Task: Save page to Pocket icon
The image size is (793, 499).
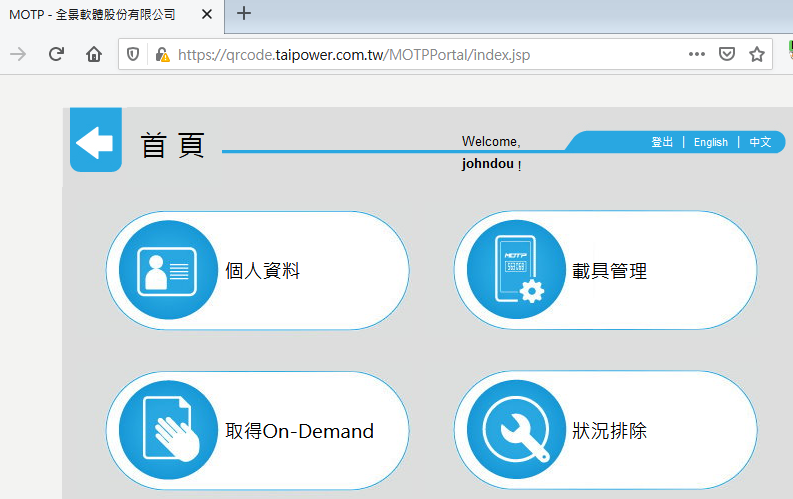Action: pos(727,54)
